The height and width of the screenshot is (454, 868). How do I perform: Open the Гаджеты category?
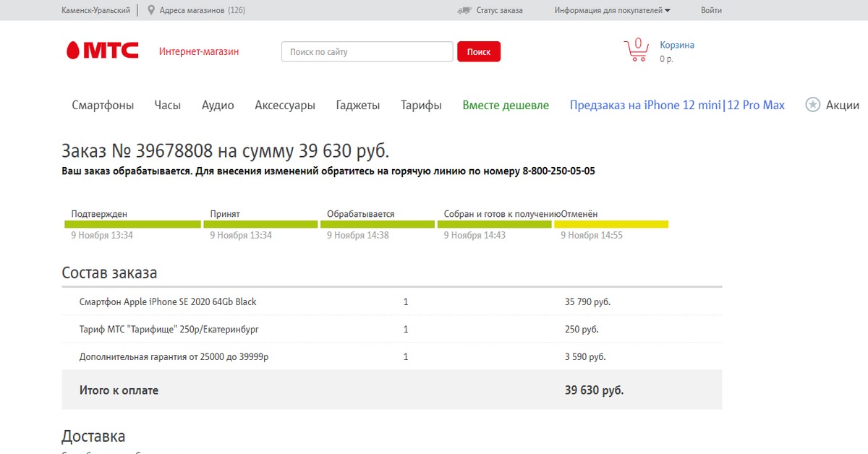coord(357,106)
